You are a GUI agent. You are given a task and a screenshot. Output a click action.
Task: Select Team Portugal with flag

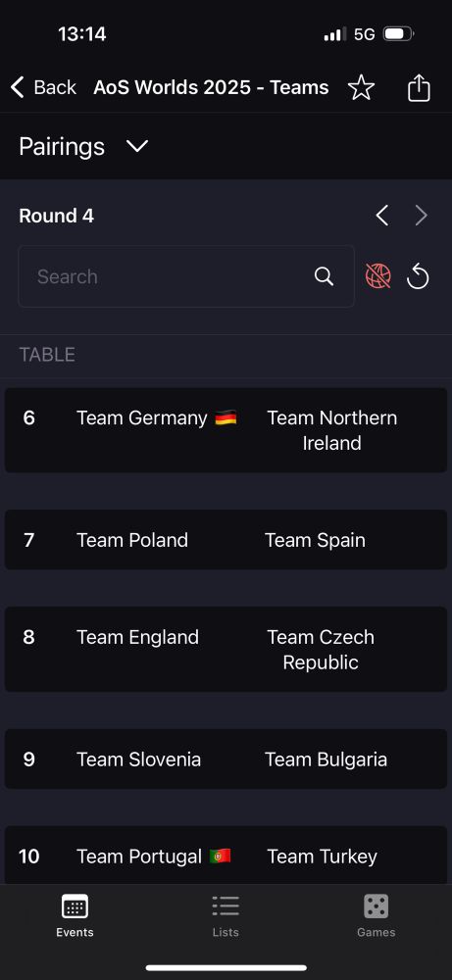point(154,856)
